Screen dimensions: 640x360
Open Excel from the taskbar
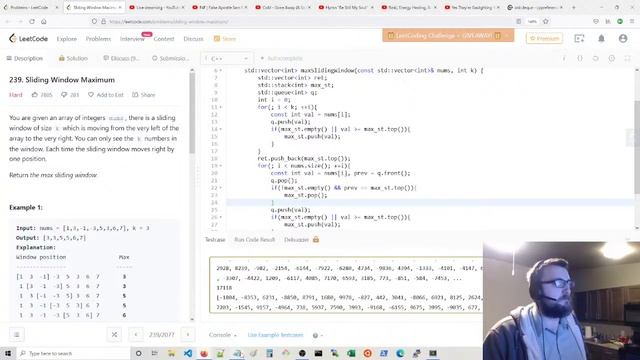pyautogui.click(x=351, y=353)
